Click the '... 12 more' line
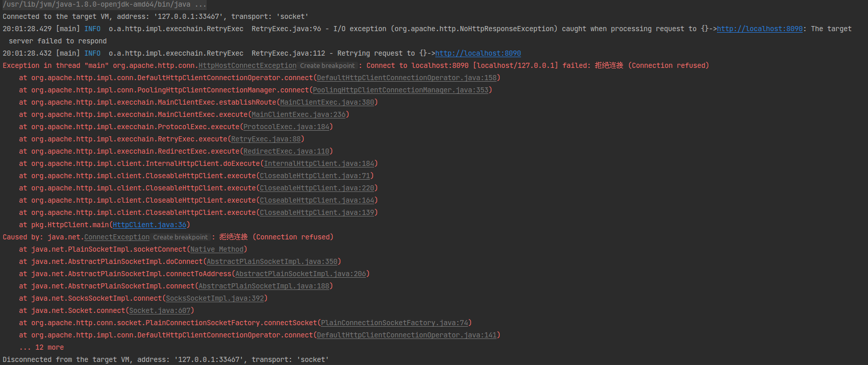Viewport: 868px width, 365px height. click(41, 347)
